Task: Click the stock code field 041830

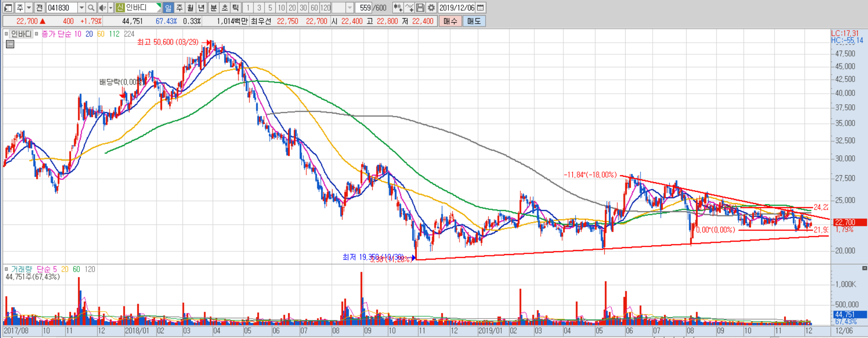Action: coord(62,7)
